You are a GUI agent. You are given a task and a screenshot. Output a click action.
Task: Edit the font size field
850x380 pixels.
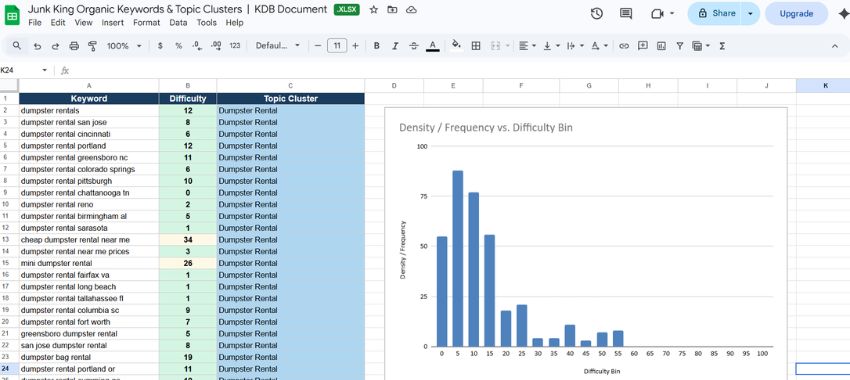(x=337, y=46)
